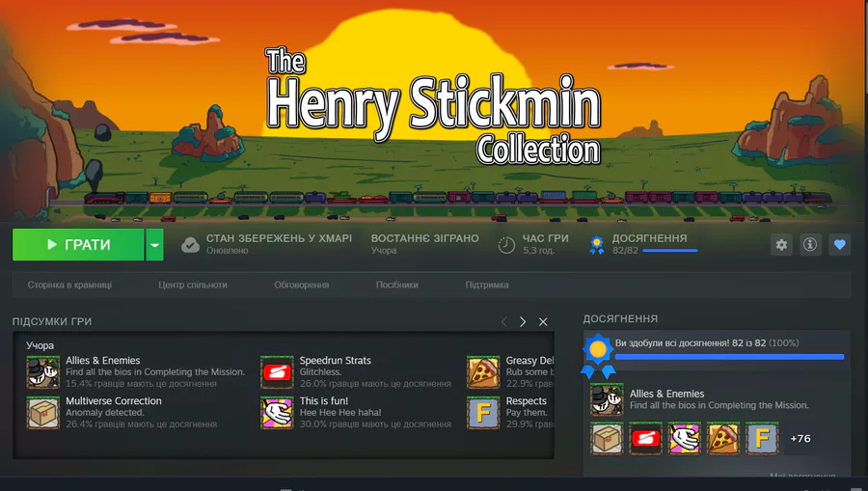This screenshot has height=491, width=868.
Task: Go to previous game summary page
Action: pos(503,321)
